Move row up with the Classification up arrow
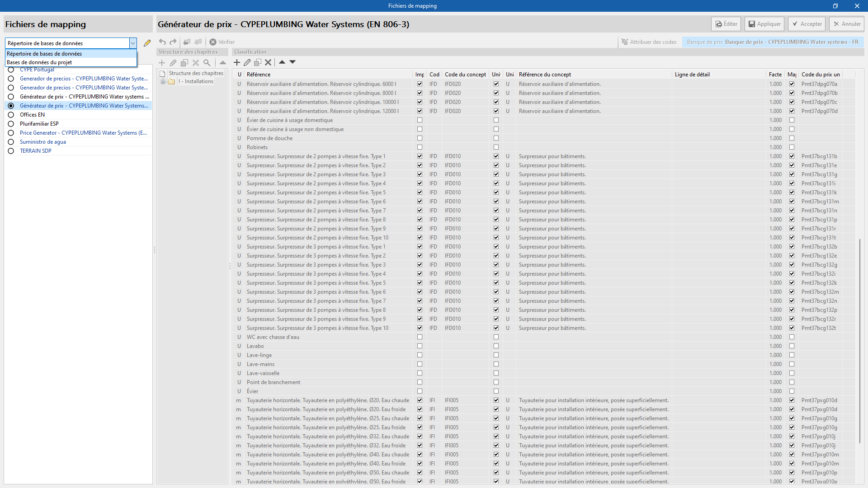Image resolution: width=868 pixels, height=488 pixels. point(282,62)
